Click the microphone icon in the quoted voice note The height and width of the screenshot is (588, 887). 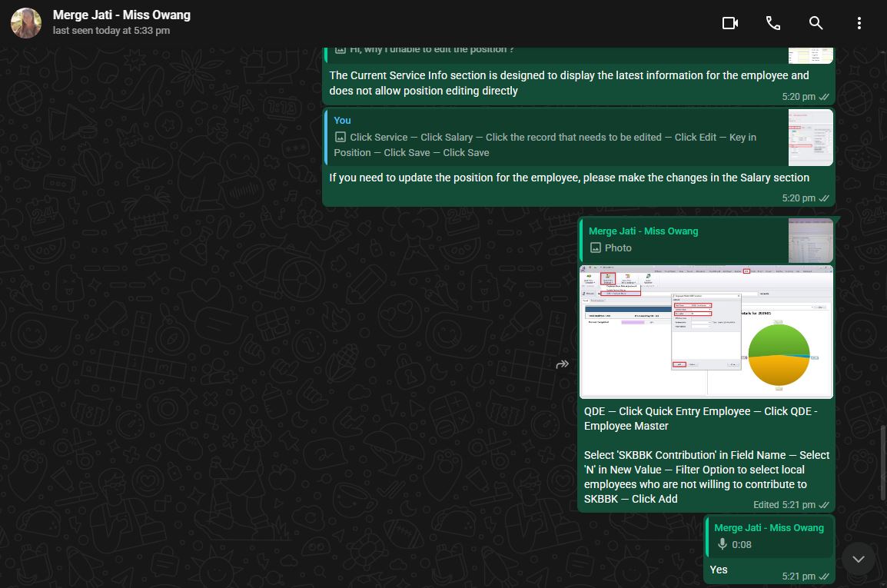coord(722,544)
